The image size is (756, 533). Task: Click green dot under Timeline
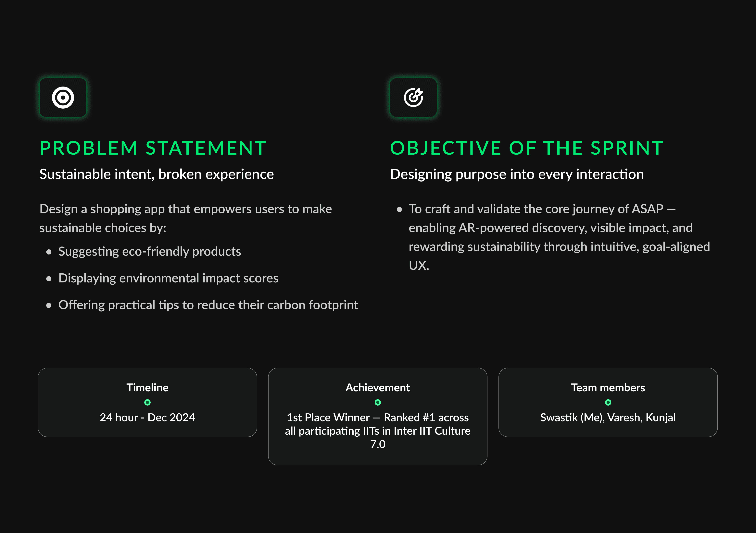click(147, 402)
